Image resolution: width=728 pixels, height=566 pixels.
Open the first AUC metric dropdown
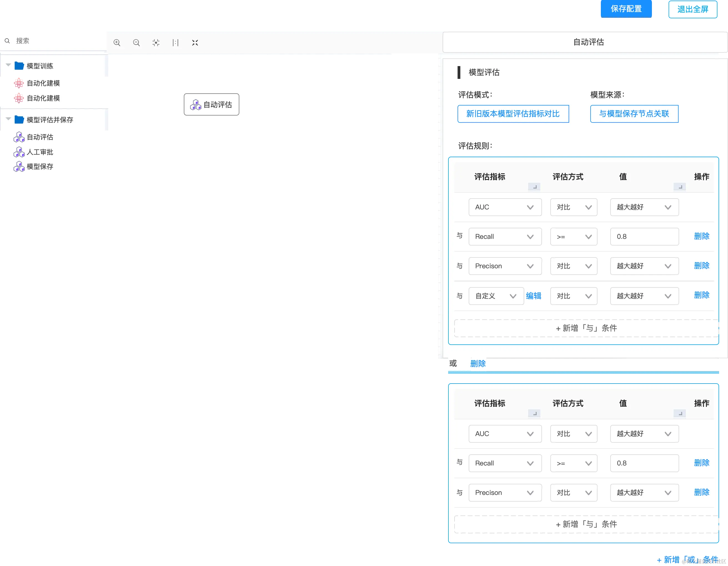tap(505, 207)
